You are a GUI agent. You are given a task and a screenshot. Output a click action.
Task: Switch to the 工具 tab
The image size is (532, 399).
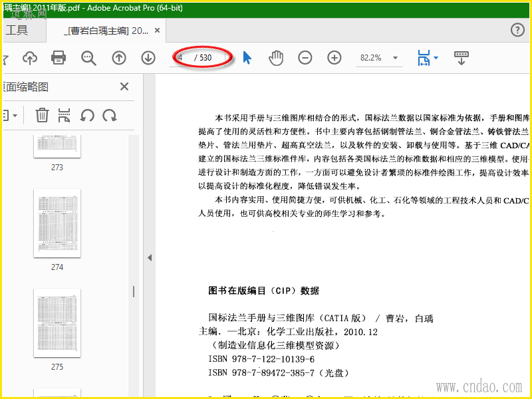click(x=17, y=30)
